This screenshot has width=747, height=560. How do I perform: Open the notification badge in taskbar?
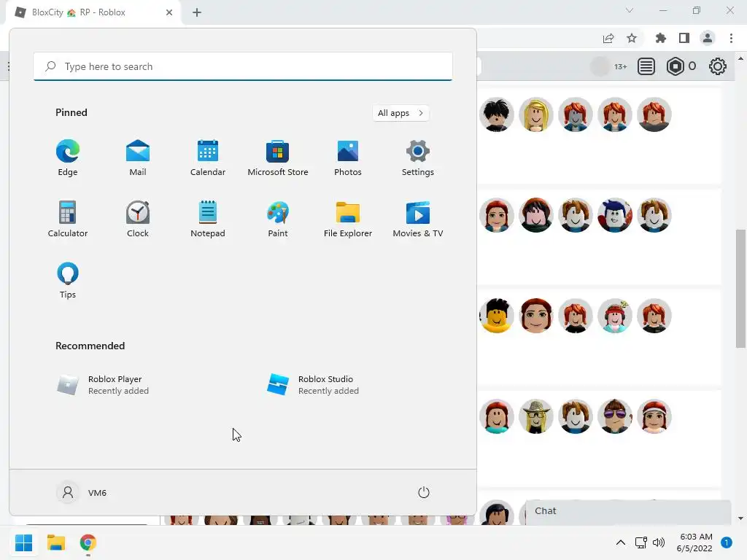(727, 542)
